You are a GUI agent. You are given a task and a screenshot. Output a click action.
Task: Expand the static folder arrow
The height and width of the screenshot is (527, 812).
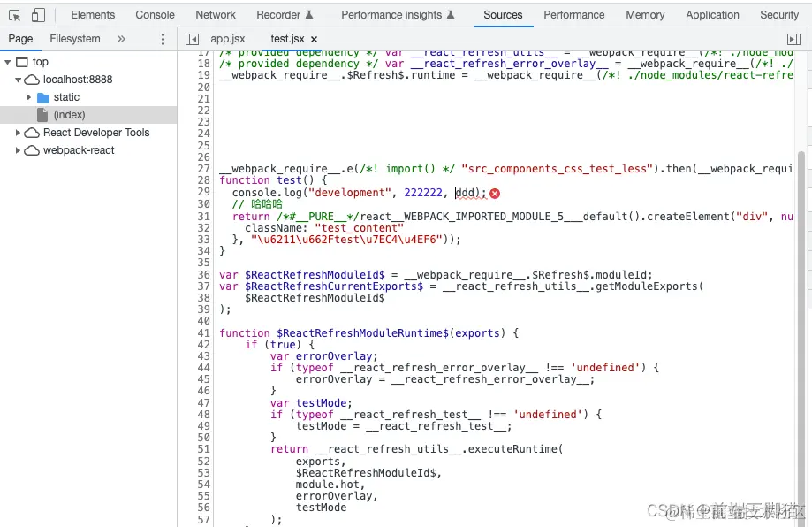click(28, 97)
